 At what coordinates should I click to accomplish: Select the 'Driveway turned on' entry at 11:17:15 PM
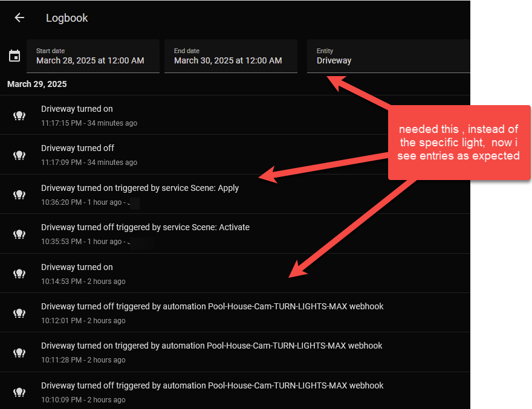coord(77,109)
